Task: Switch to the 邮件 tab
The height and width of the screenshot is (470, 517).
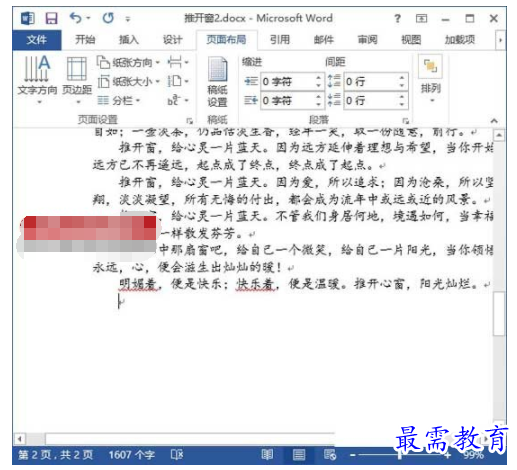Action: (323, 40)
